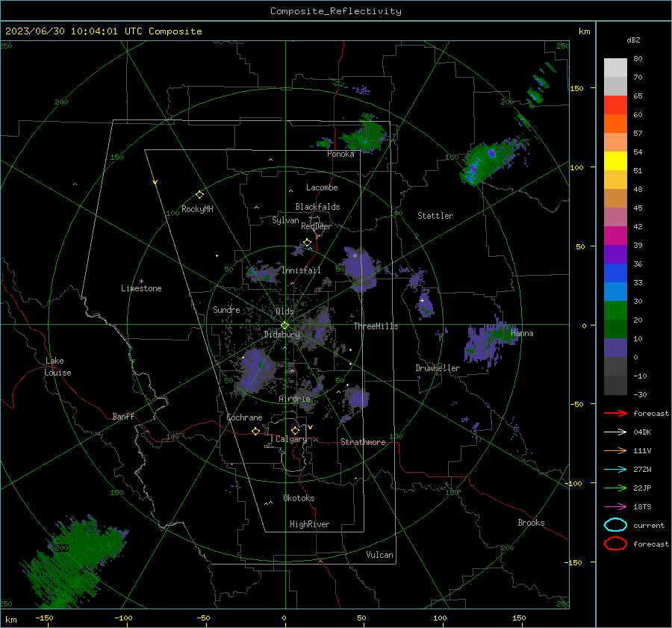Click the Hanna town label

[x=522, y=333]
